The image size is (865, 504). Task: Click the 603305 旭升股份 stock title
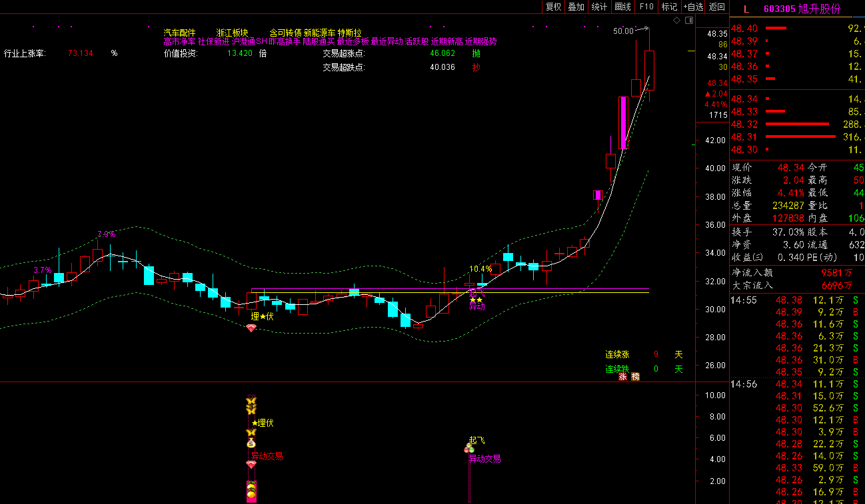pyautogui.click(x=802, y=9)
